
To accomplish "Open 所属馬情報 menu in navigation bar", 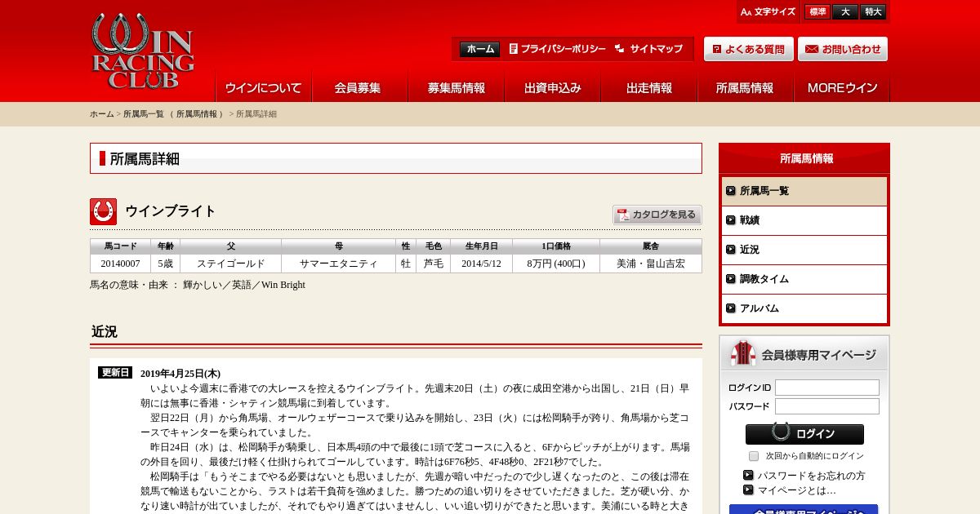I will pyautogui.click(x=745, y=88).
